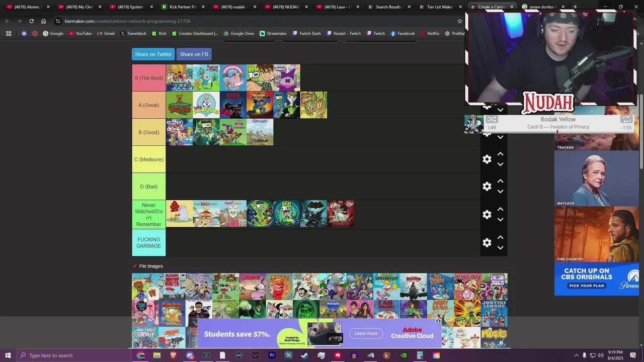Move FUCKING GARBAGE row down with arrow
The height and width of the screenshot is (362, 644).
(500, 248)
